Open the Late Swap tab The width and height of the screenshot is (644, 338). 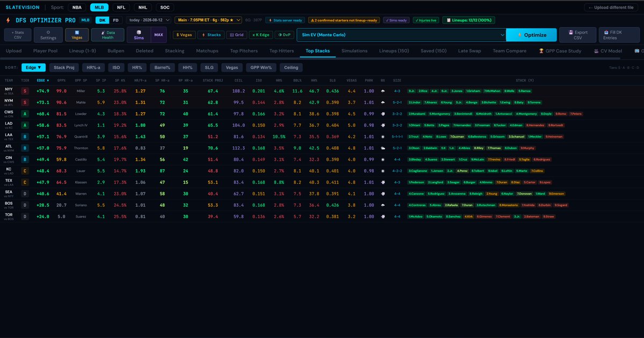pyautogui.click(x=469, y=51)
